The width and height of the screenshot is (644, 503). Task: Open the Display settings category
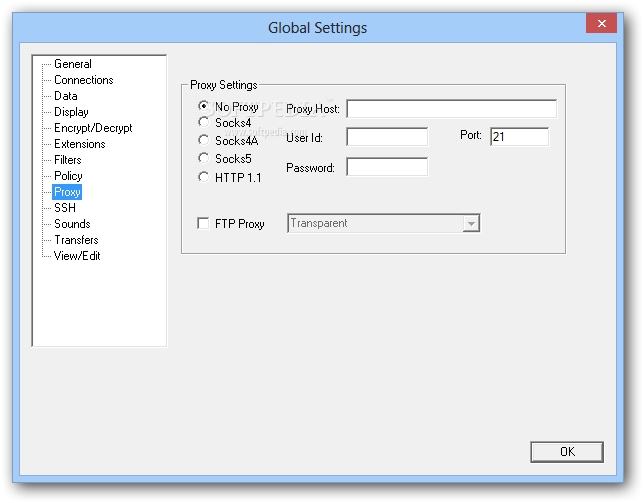[x=71, y=112]
